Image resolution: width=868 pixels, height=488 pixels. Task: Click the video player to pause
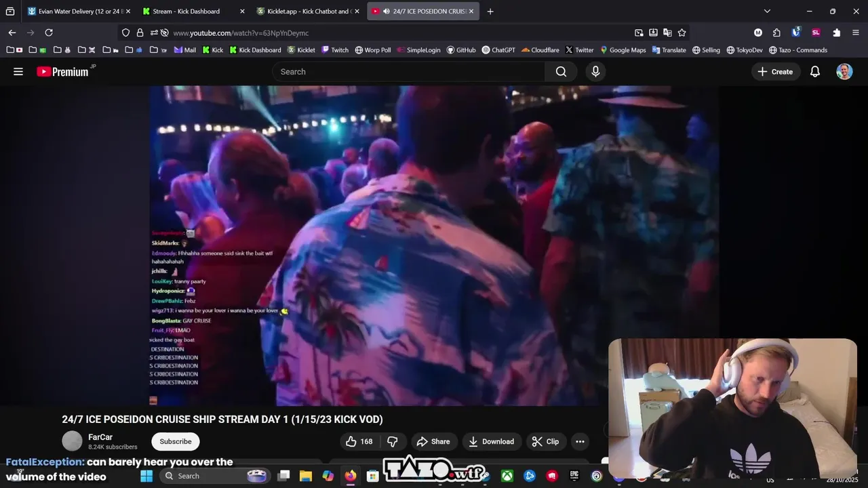434,245
